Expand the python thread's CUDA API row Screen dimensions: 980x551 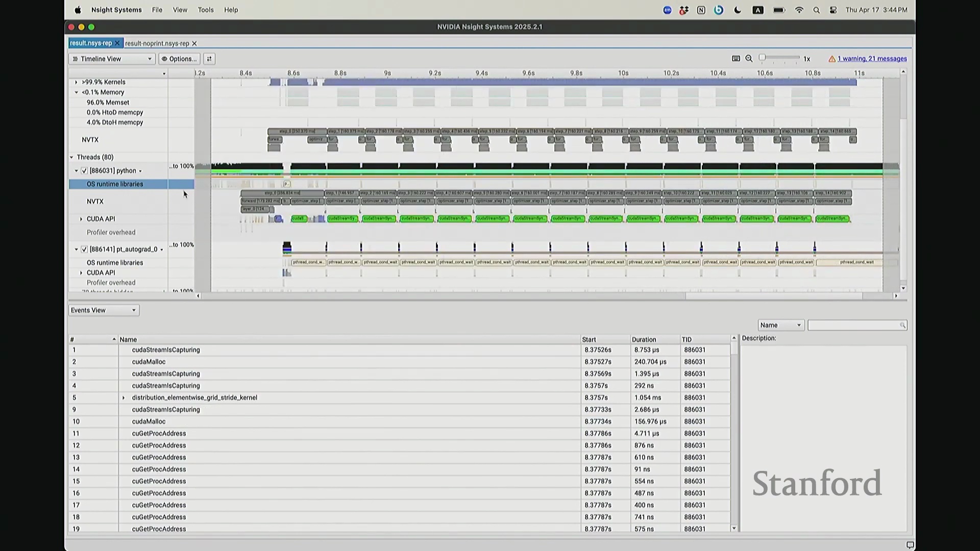coord(81,219)
